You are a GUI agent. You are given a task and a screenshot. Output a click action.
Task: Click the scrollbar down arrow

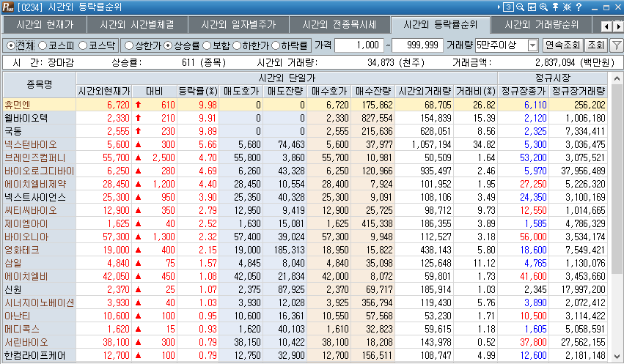(617, 357)
